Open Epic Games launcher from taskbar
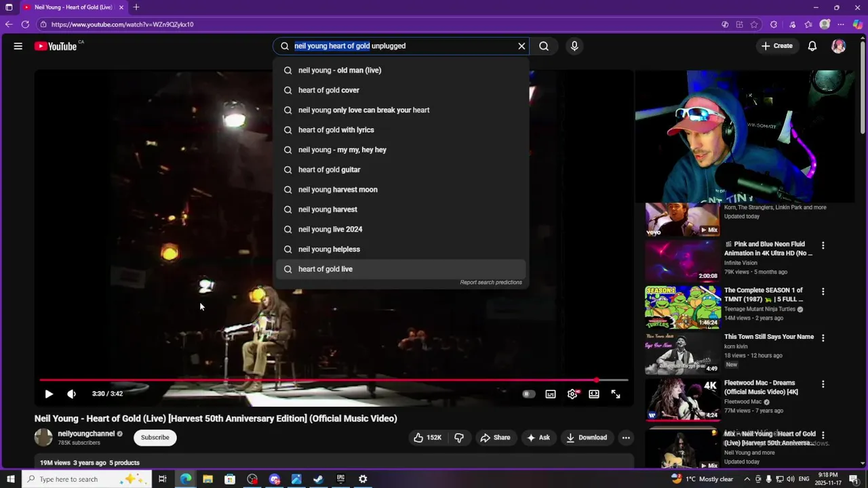 (x=340, y=479)
